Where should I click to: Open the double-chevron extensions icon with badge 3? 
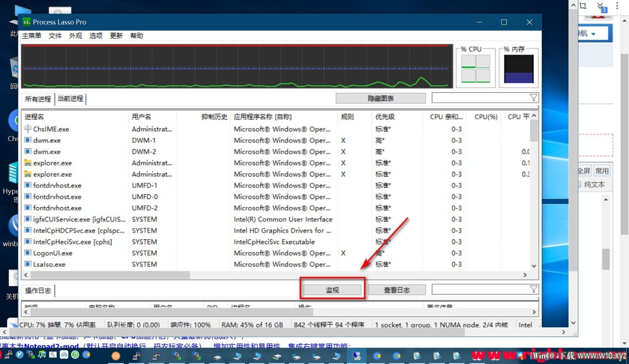(x=601, y=7)
